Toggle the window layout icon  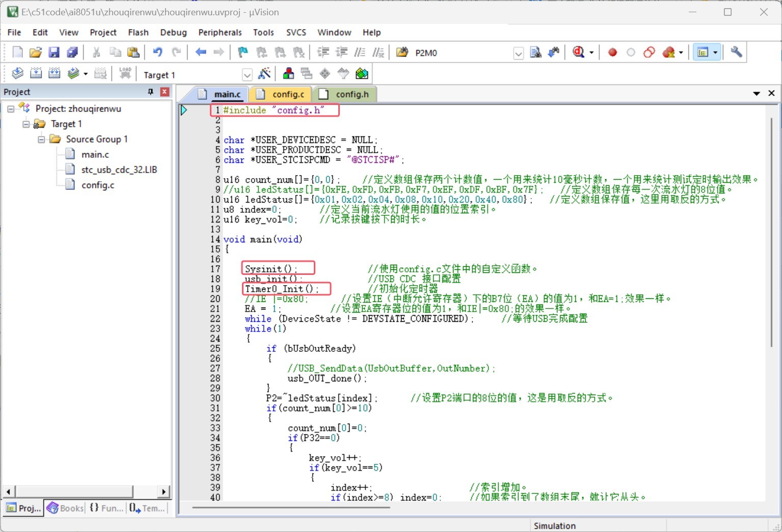[703, 52]
